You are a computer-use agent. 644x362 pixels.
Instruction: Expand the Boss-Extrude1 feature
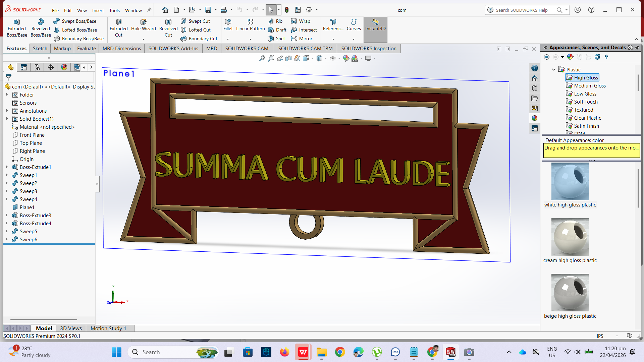(x=7, y=167)
